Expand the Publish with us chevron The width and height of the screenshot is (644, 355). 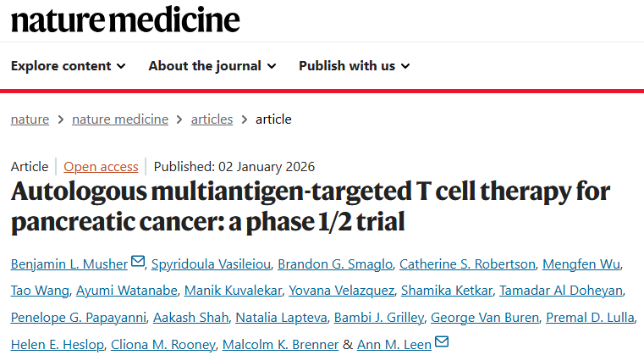pyautogui.click(x=405, y=66)
